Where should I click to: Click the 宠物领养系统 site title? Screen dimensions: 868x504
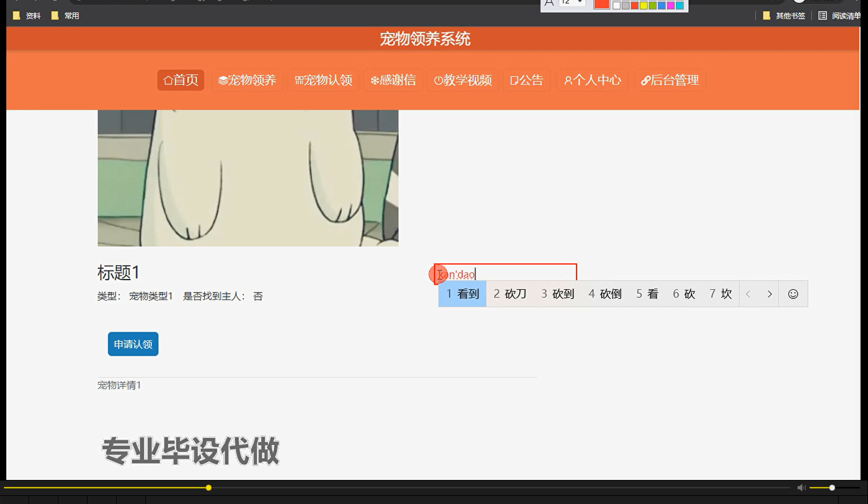(425, 39)
